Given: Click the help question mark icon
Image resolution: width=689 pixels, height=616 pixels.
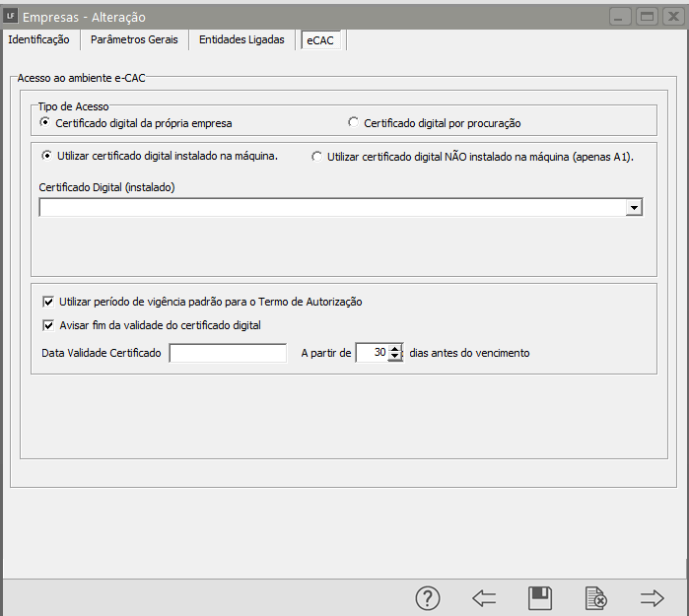Looking at the screenshot, I should [x=427, y=597].
